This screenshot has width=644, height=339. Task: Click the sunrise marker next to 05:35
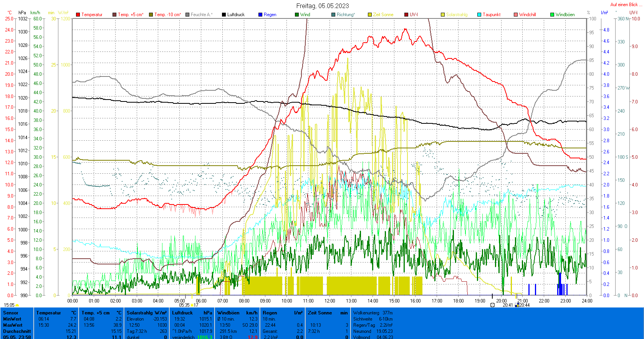(x=192, y=305)
